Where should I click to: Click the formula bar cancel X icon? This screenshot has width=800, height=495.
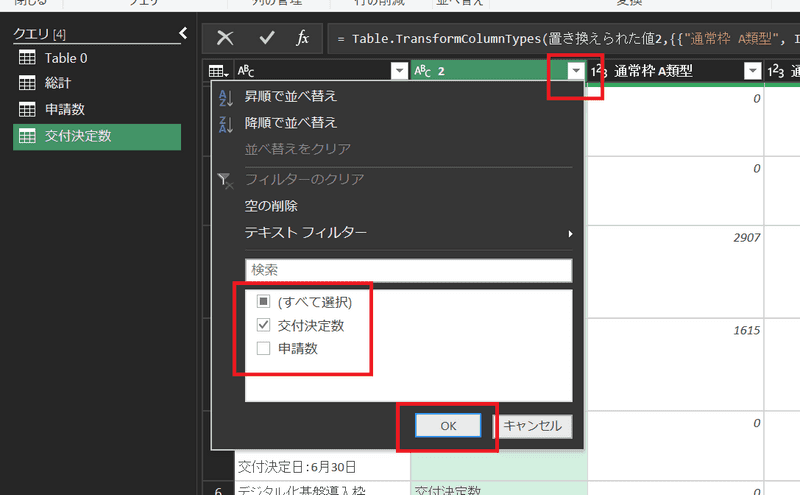point(226,38)
